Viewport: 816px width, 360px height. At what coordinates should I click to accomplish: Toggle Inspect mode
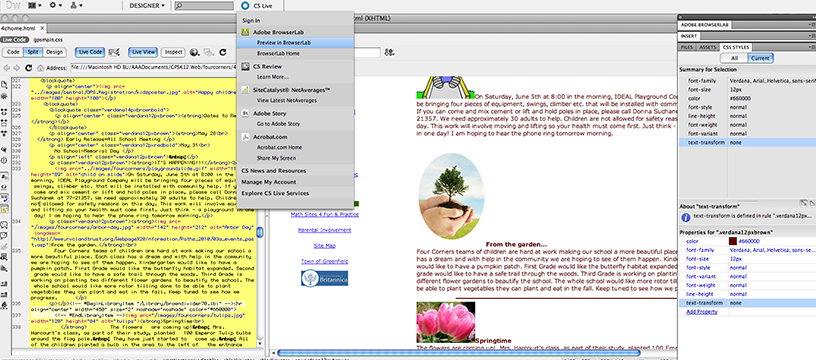click(x=174, y=52)
